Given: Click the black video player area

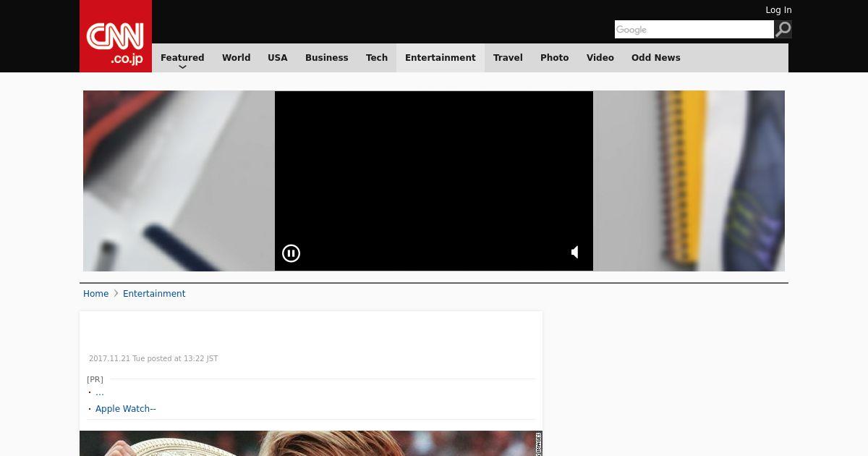Looking at the screenshot, I should pyautogui.click(x=434, y=181).
